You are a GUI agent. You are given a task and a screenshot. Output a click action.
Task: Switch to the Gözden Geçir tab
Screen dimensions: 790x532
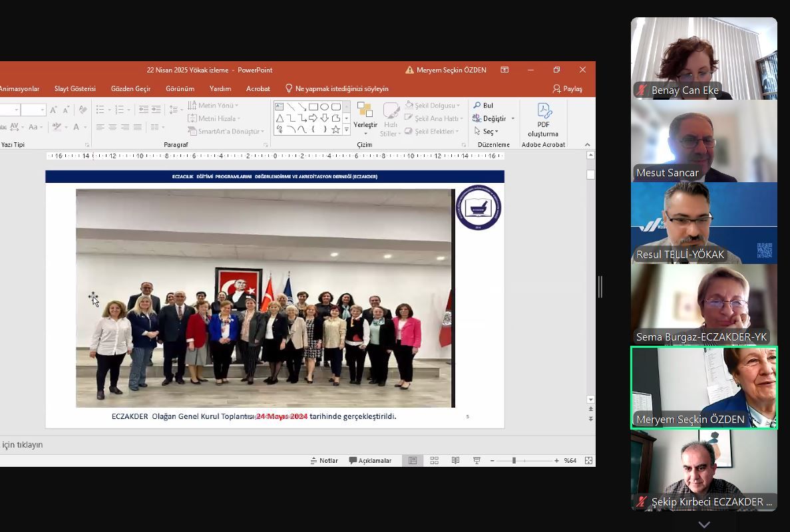click(130, 88)
